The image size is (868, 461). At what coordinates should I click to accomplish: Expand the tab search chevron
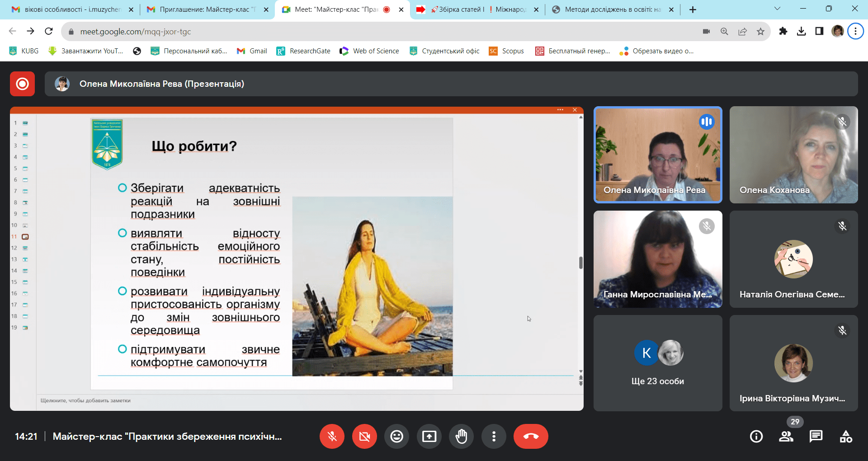tap(777, 9)
